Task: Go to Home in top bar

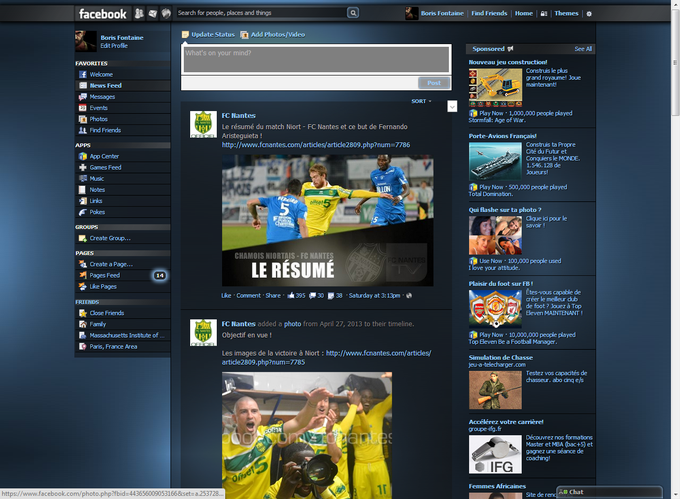Action: [524, 13]
